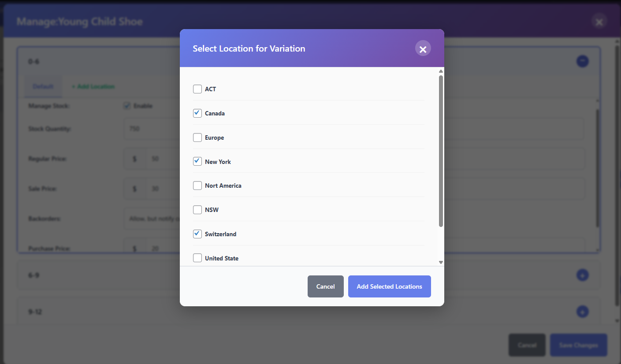Check the Nort America option
621x364 pixels.
(197, 186)
